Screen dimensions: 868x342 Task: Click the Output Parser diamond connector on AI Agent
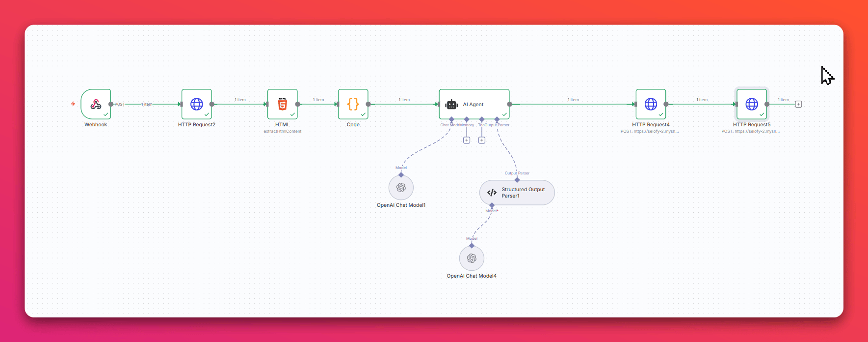tap(497, 119)
